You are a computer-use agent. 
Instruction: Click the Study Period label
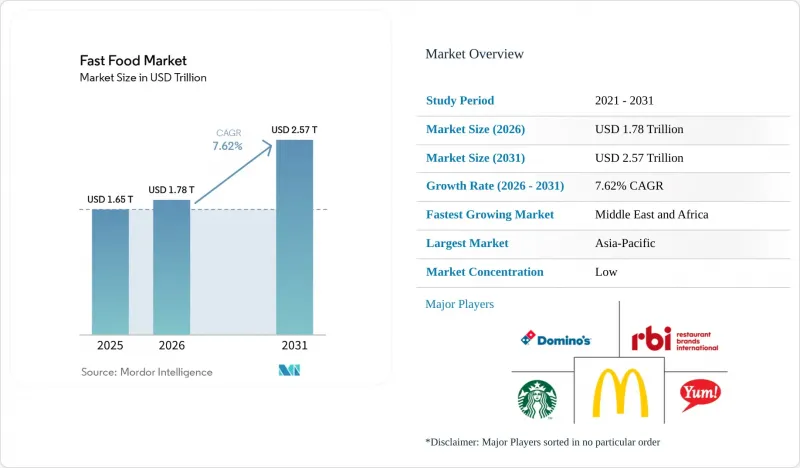click(x=460, y=101)
